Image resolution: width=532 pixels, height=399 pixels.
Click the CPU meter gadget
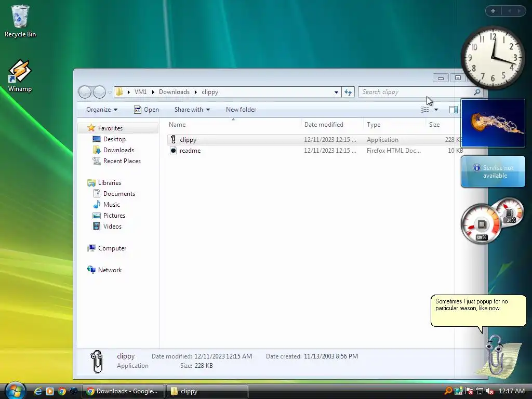tap(482, 223)
